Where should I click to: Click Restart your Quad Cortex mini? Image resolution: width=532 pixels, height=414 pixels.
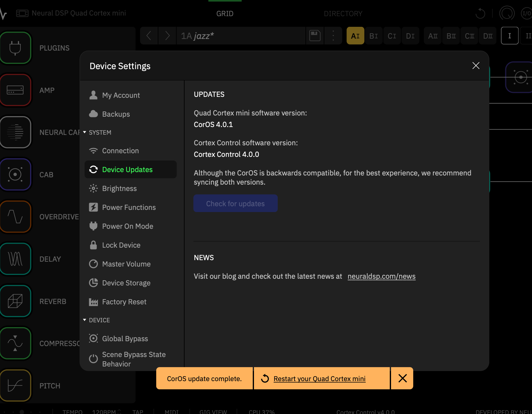(319, 379)
